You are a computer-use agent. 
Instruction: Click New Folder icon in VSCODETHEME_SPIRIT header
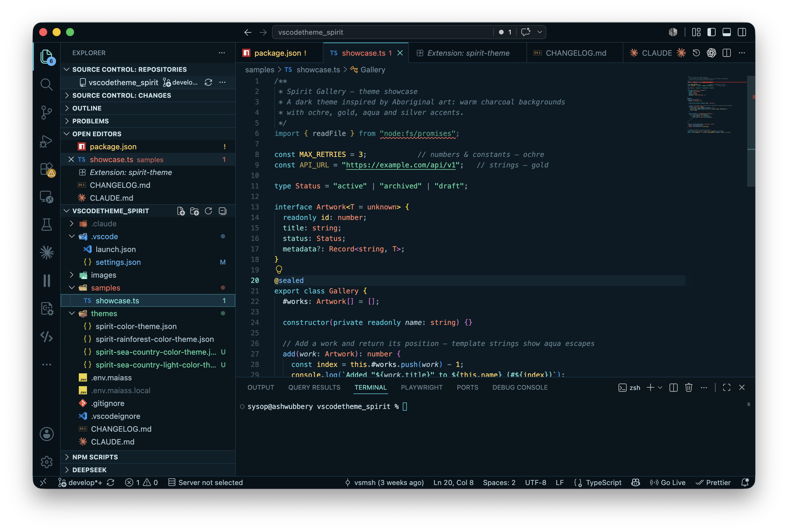point(194,211)
